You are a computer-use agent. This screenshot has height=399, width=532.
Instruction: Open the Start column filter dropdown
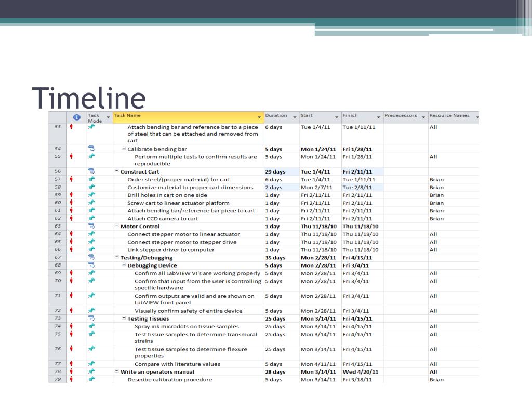click(337, 117)
